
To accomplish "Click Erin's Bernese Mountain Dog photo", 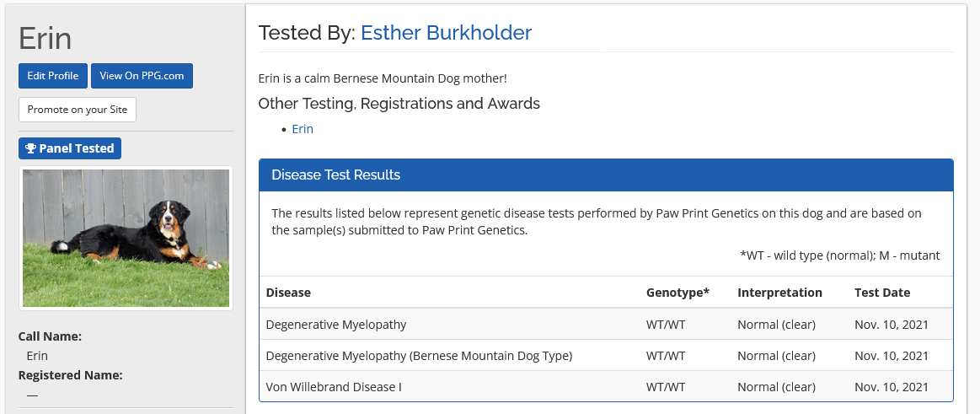I will (x=126, y=238).
